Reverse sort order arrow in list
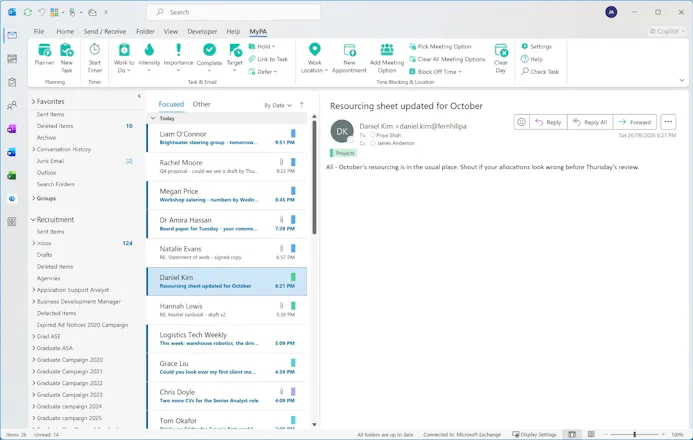Viewport: 693px width, 440px height. point(302,105)
